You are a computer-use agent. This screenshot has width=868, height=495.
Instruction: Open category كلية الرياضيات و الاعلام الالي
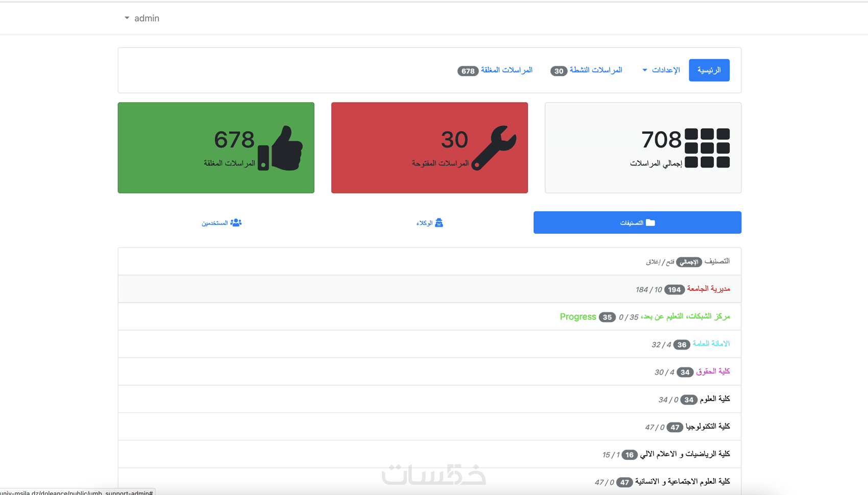pyautogui.click(x=685, y=454)
